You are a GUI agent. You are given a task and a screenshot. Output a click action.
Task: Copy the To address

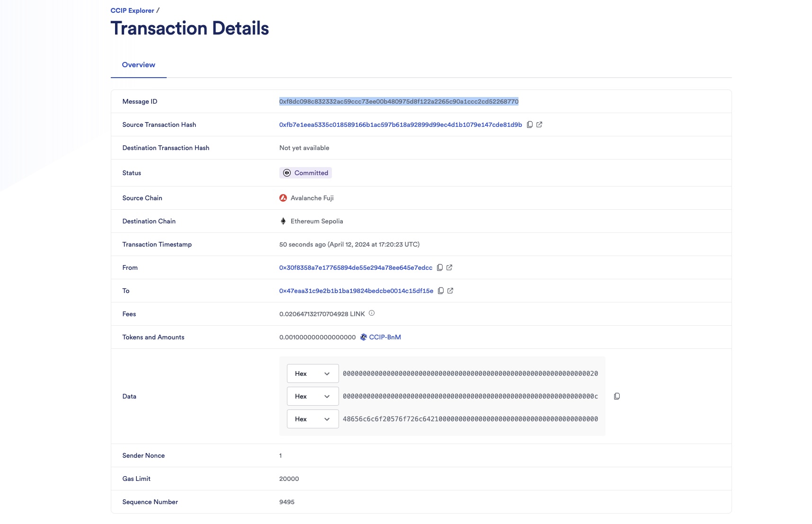click(x=441, y=291)
